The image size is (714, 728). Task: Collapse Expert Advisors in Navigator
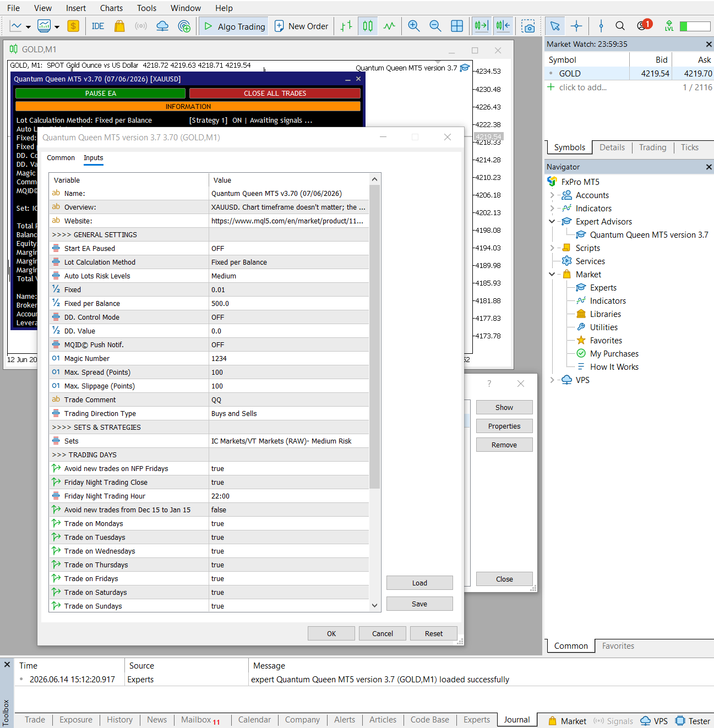pyautogui.click(x=552, y=221)
